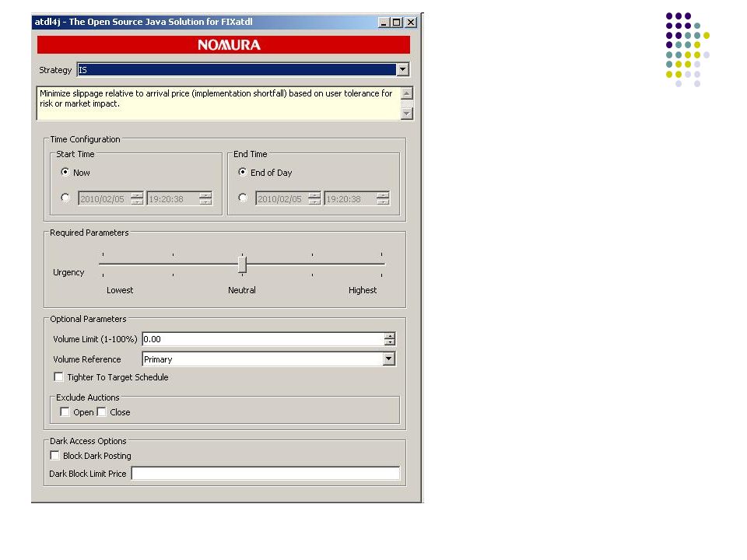Check the Open auction exclusion box
This screenshot has width=747, height=560.
[x=65, y=412]
